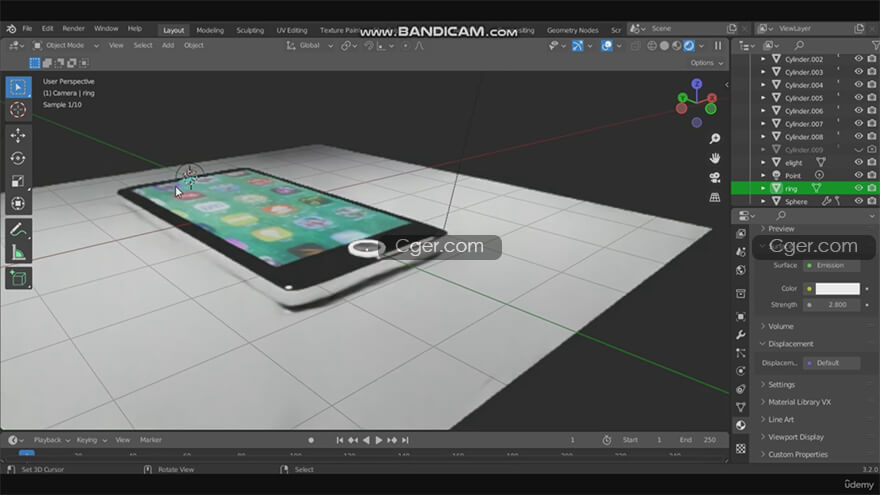Activate the 3D Cursor tool
Viewport: 880px width, 495px height.
tap(18, 109)
